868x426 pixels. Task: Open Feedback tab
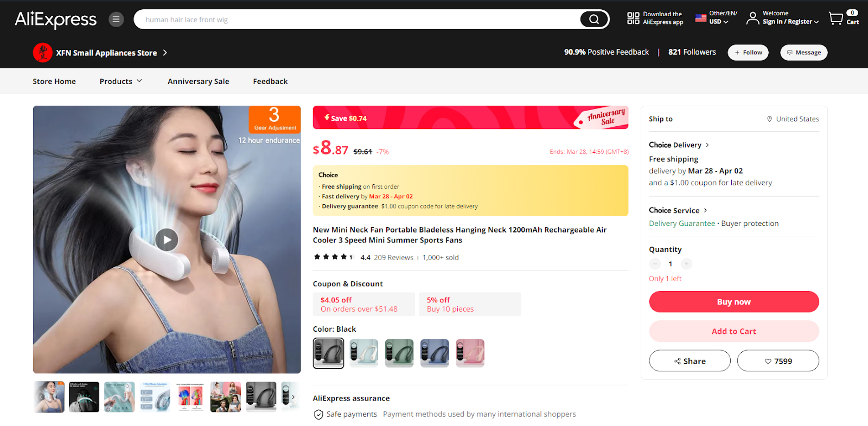tap(270, 81)
